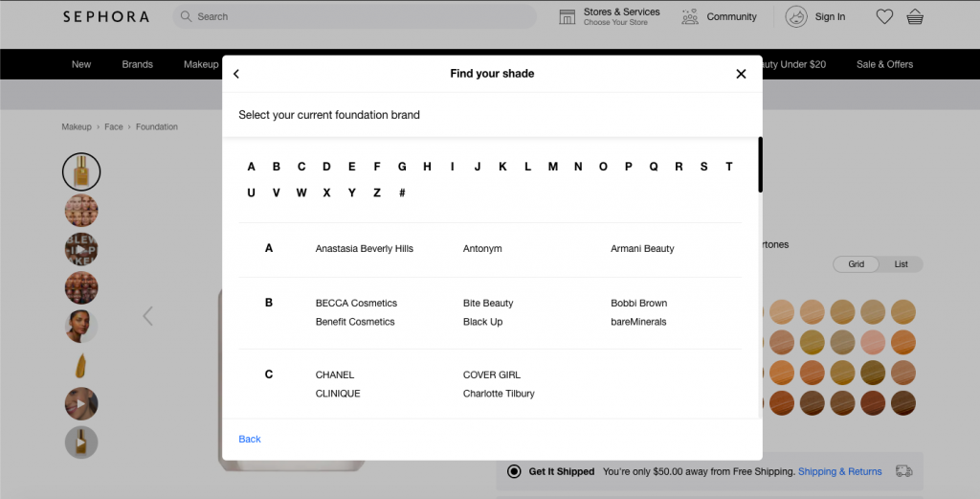Screen dimensions: 980x499
Task: Click Face breadcrumb link
Action: tap(114, 126)
